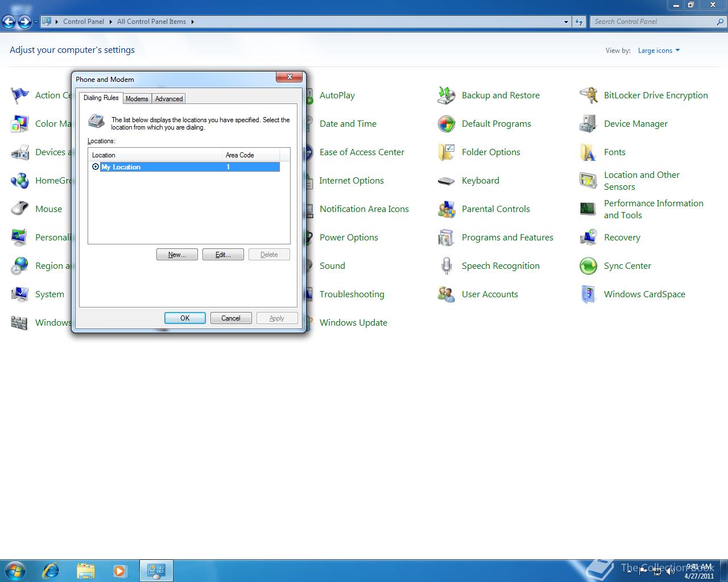Open the AutoPlay control panel item
The width and height of the screenshot is (728, 582).
[x=337, y=95]
